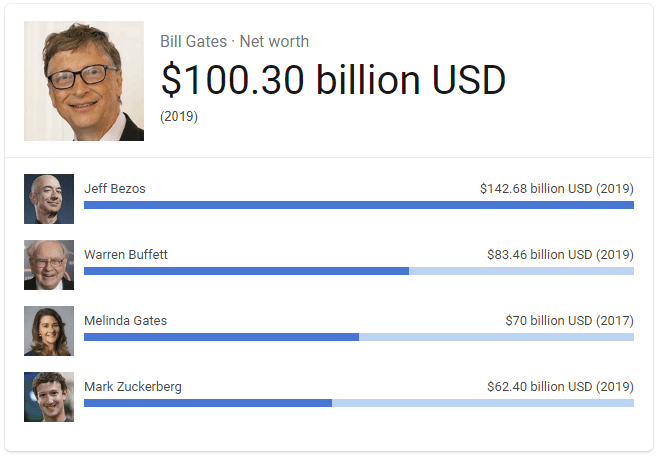This screenshot has width=657, height=456.
Task: Click the (2019) year under headline
Action: click(x=179, y=117)
